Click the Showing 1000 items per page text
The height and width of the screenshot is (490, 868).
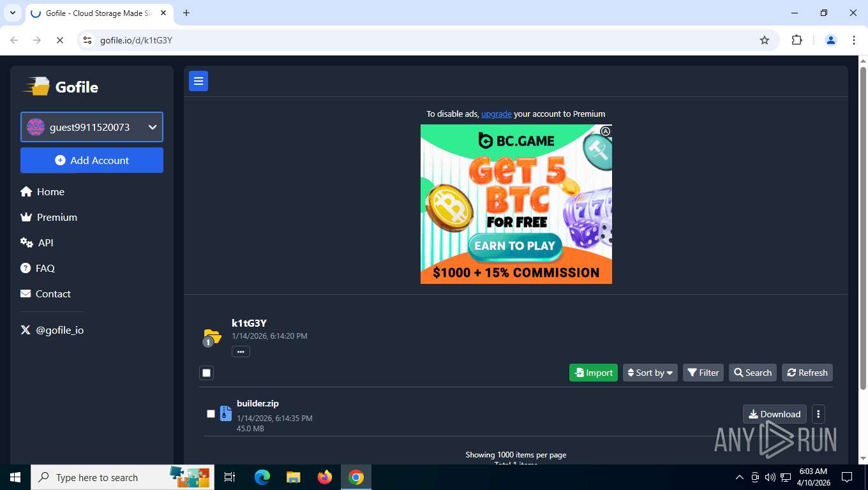coord(516,455)
